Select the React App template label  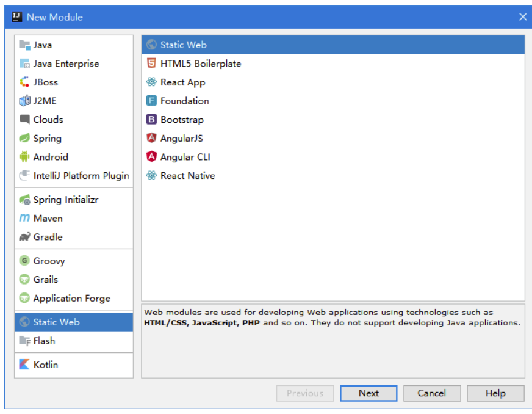tap(183, 82)
